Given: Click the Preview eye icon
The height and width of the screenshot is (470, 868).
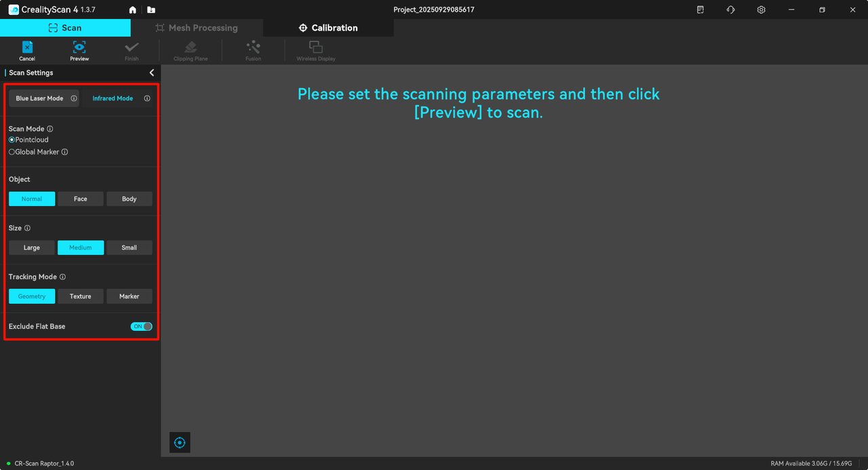Looking at the screenshot, I should coord(79,47).
